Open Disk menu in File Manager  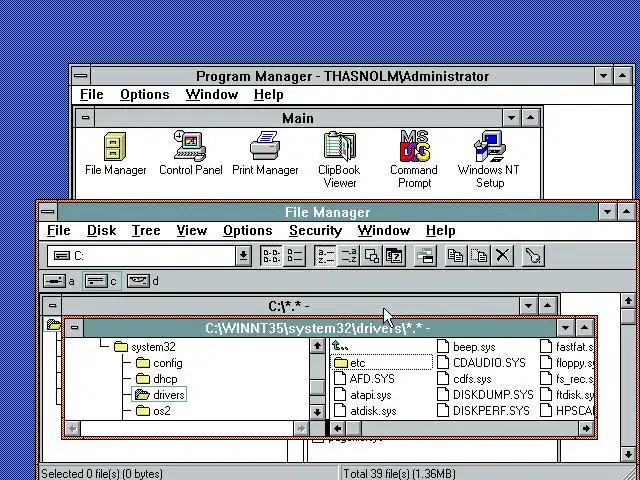tap(102, 231)
